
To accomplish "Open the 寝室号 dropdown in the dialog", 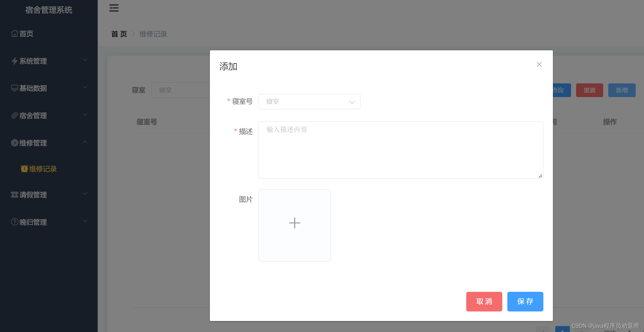I will pos(309,102).
